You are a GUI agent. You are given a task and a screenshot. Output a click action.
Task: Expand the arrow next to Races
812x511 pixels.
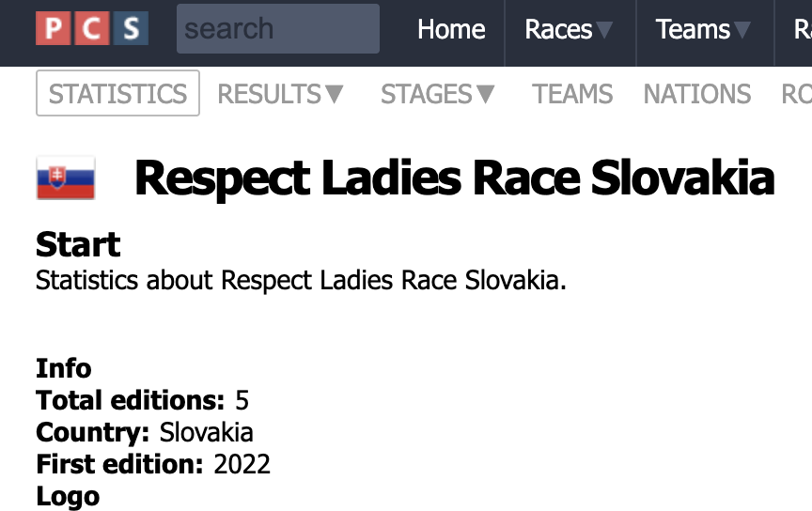tap(603, 31)
